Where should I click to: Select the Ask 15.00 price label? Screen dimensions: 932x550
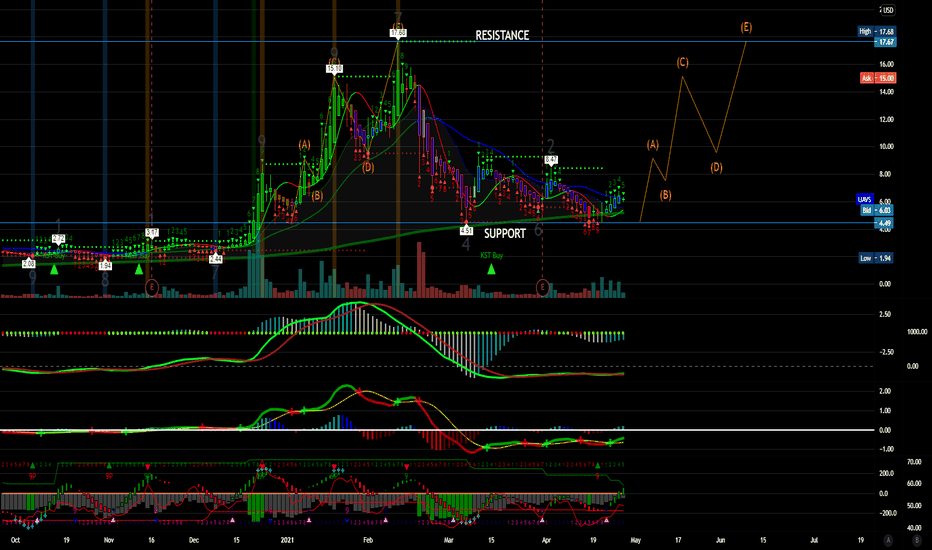(x=878, y=78)
